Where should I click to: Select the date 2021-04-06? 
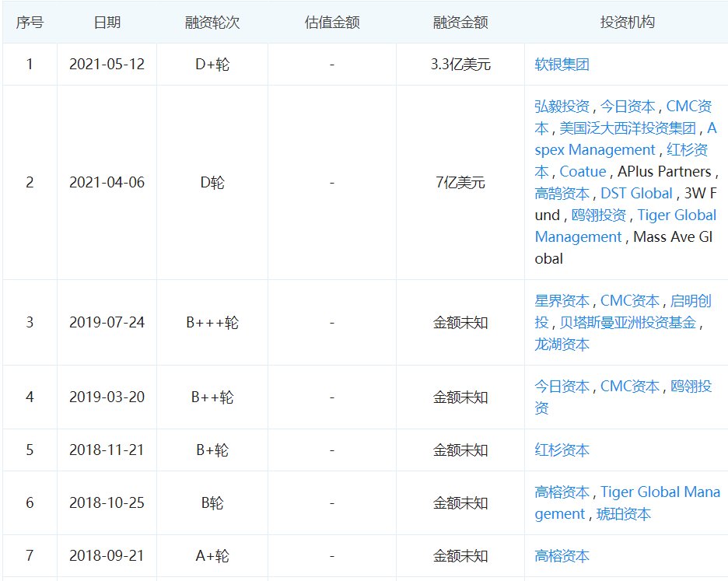[107, 183]
